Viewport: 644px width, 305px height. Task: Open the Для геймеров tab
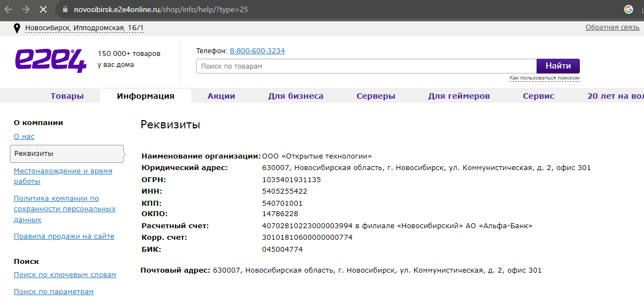point(459,96)
